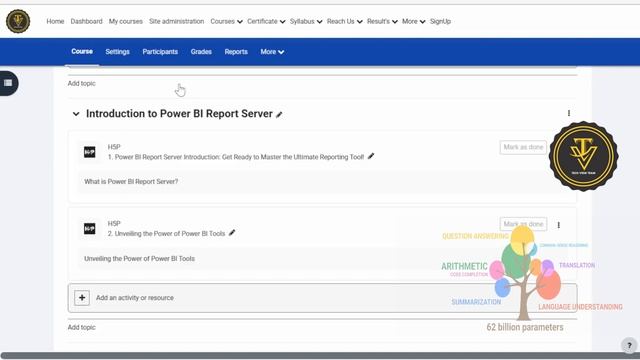Click the SignUp link
Viewport: 640px width, 360px height.
tap(440, 21)
